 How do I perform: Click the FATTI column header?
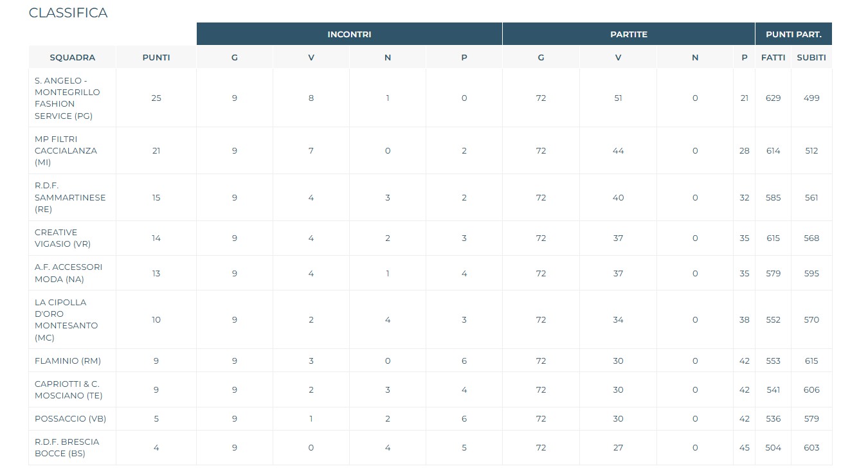[773, 57]
